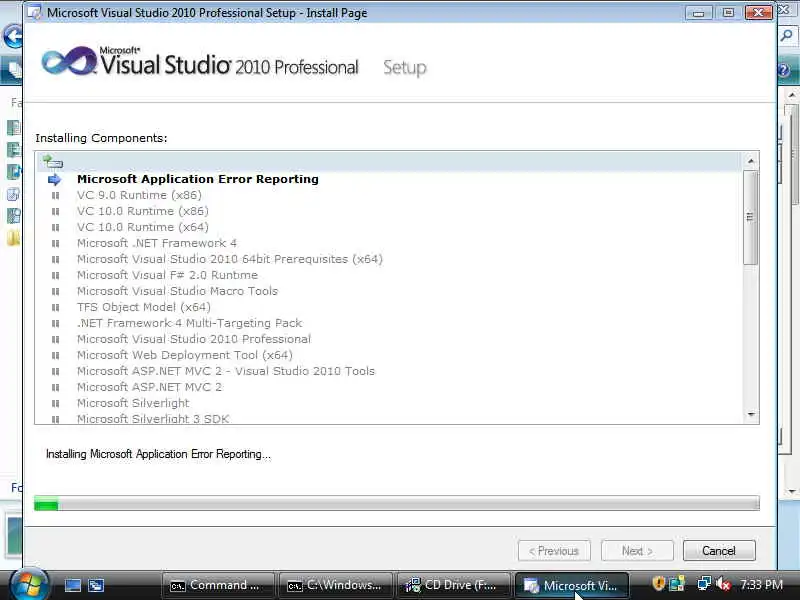Click the Next > button

pyautogui.click(x=637, y=551)
